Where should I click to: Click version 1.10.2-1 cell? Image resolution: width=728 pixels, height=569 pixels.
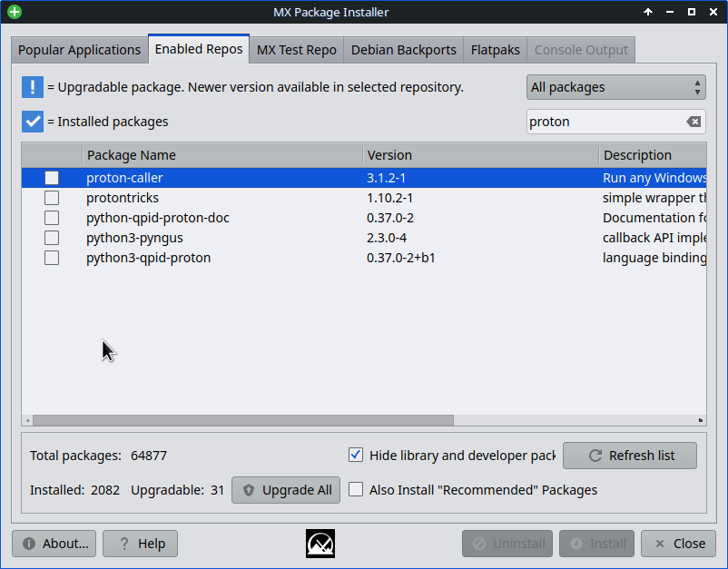(389, 198)
